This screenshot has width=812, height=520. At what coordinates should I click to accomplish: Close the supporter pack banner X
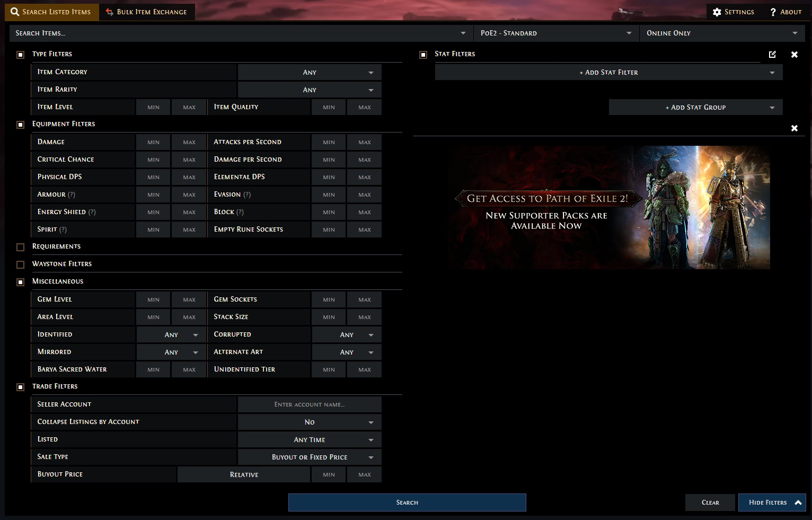click(794, 128)
